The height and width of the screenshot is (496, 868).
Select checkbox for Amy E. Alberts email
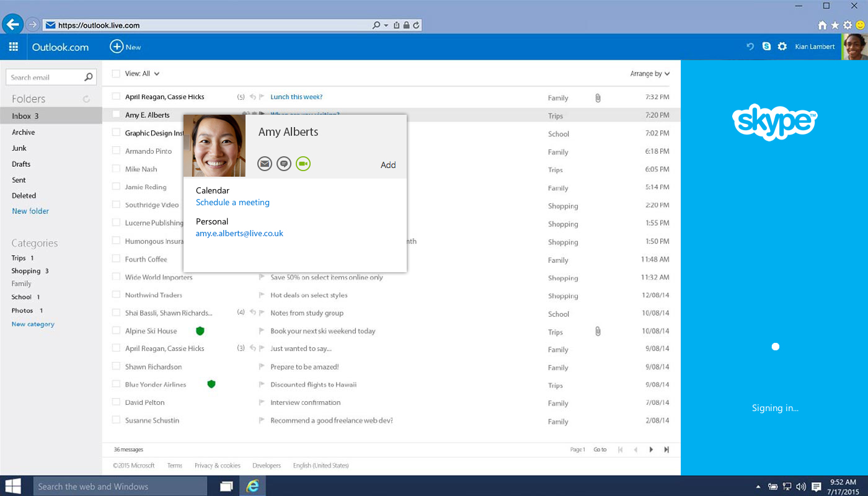[x=116, y=115]
